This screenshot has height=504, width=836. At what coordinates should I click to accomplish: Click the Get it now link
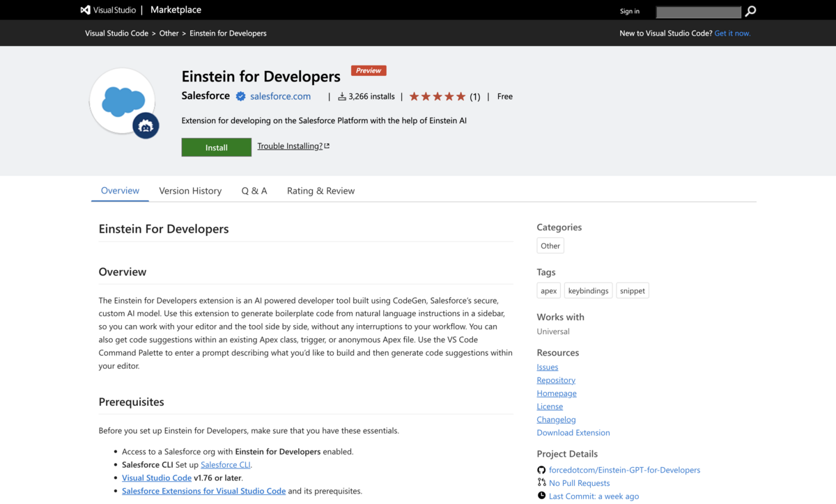732,33
